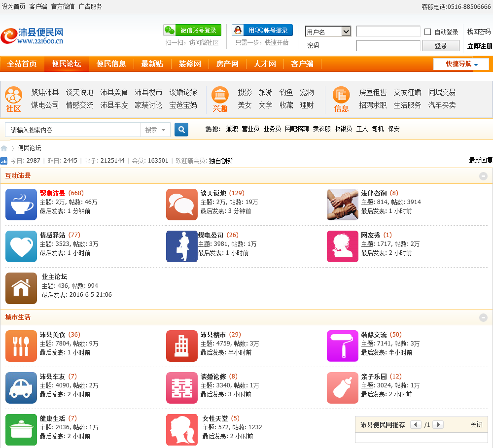Go to previous recommendation page arrow
493x448 pixels.
416,425
